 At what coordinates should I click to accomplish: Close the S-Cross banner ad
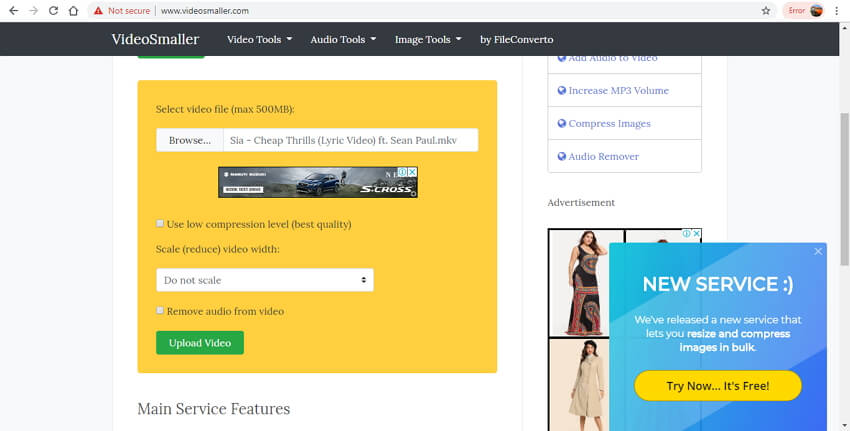(x=413, y=172)
